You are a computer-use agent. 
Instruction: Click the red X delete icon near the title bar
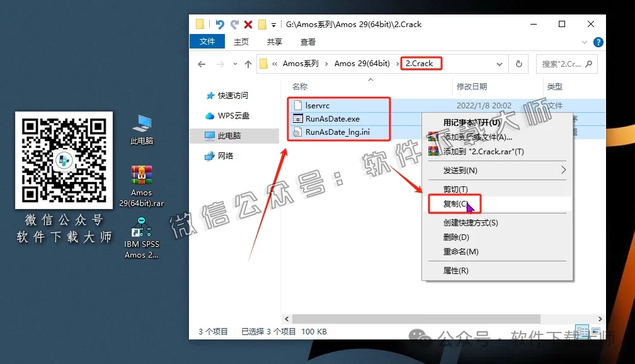(x=248, y=24)
